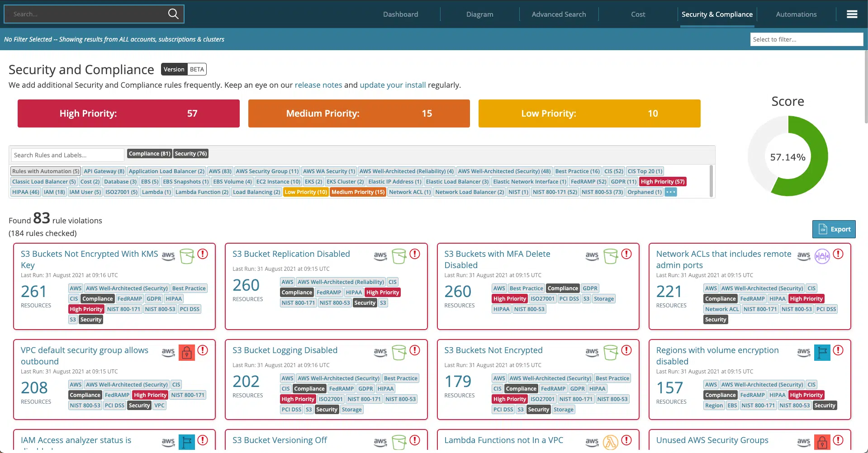Click AWS logo on S3 Bucket Replication Disabled card
The image size is (868, 453).
point(380,256)
